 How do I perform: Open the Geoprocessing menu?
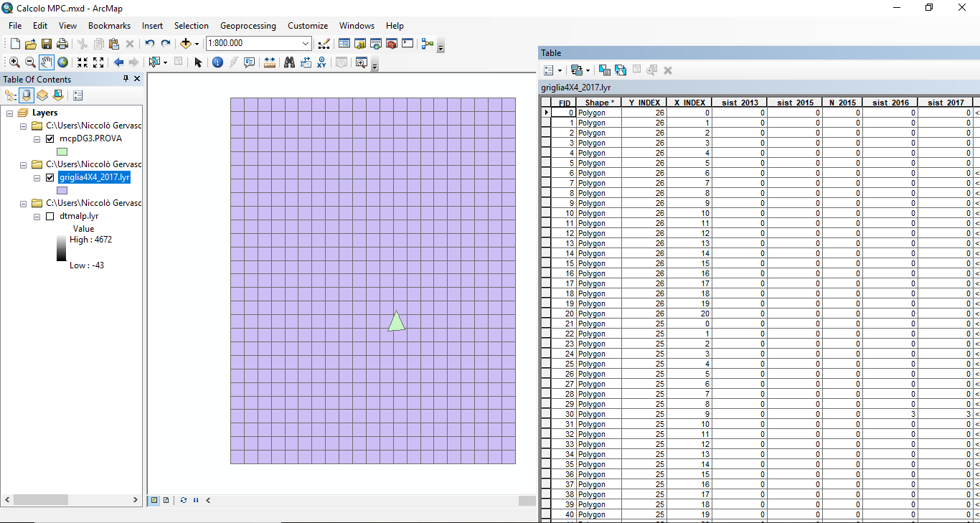248,26
